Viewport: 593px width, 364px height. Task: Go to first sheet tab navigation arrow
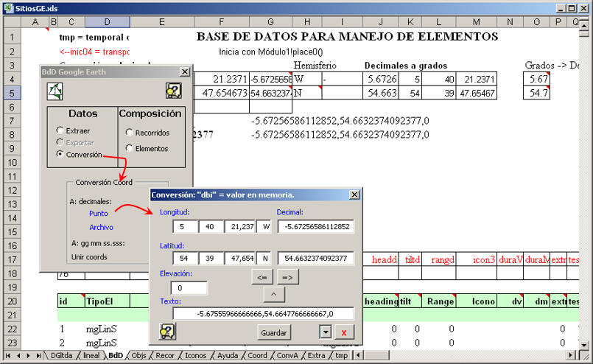[8, 355]
